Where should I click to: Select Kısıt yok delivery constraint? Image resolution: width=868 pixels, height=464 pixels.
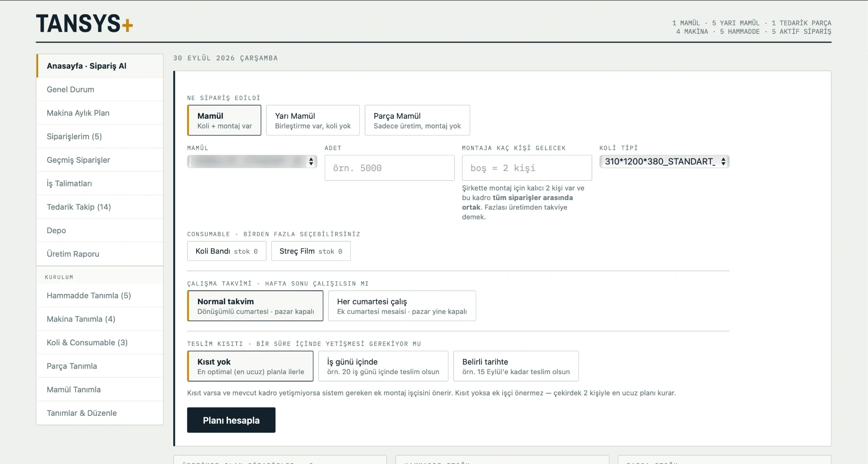pyautogui.click(x=250, y=366)
